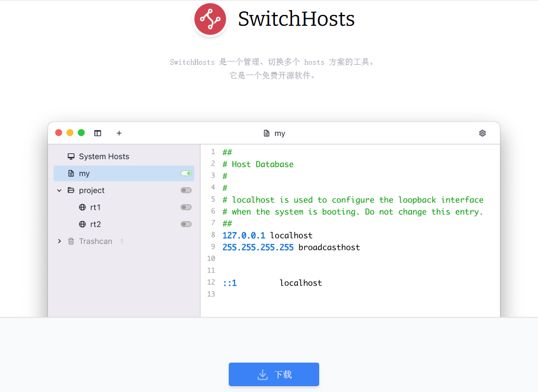Screen dimensions: 538x392
Task: Disable the 'my' hosts switch
Action: [x=185, y=173]
